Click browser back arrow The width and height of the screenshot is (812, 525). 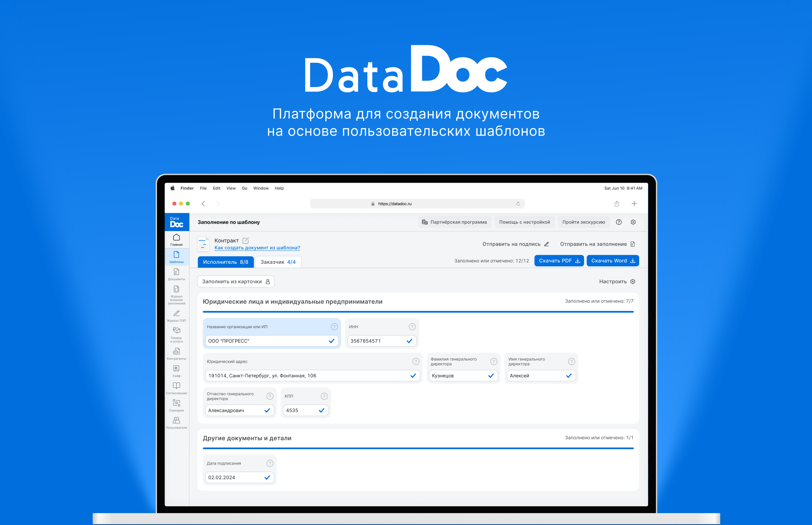203,204
